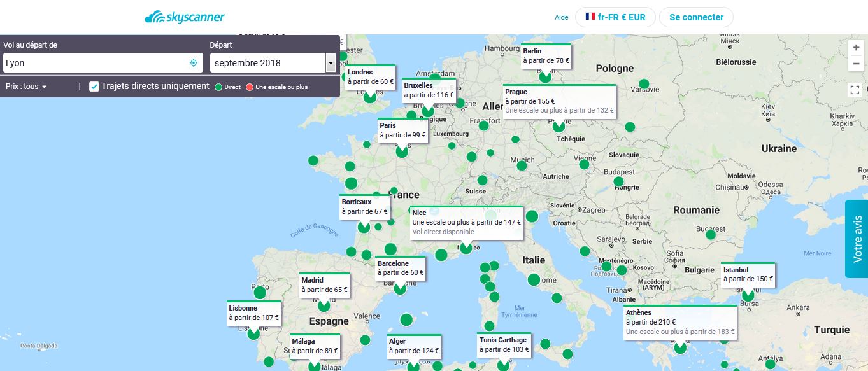Click the green pin under the Londres card
This screenshot has width=868, height=371.
click(370, 97)
